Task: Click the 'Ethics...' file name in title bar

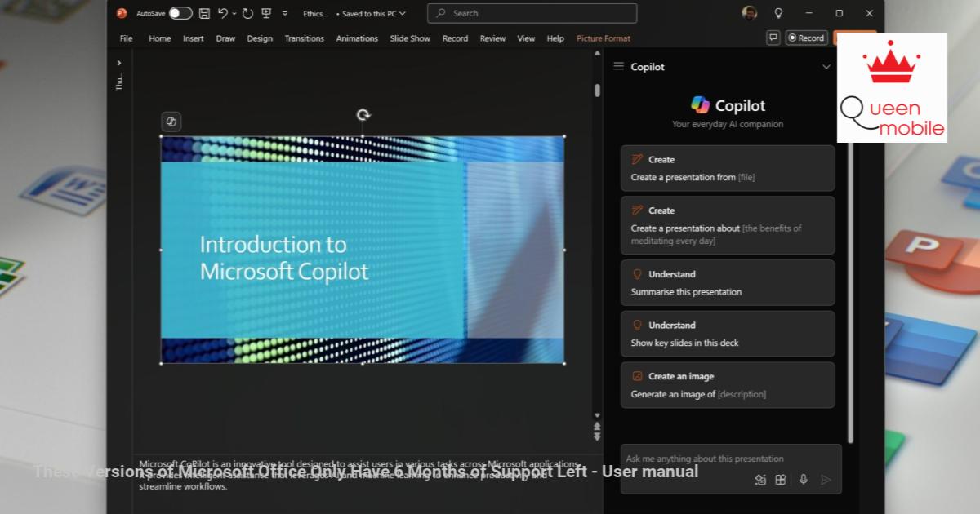Action: 316,13
